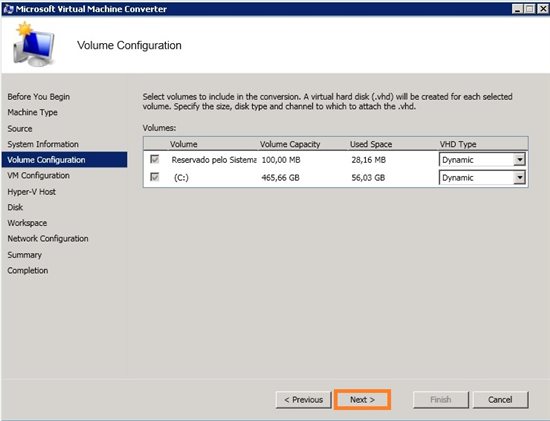The width and height of the screenshot is (550, 421).
Task: Open the VM Configuration step
Action: pos(38,175)
